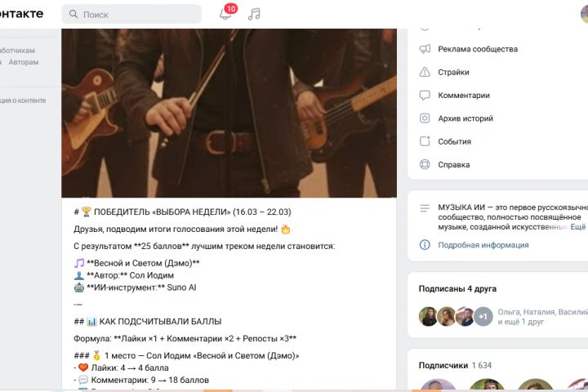The image size is (588, 392).
Task: Open the music note icon in header
Action: pyautogui.click(x=254, y=14)
